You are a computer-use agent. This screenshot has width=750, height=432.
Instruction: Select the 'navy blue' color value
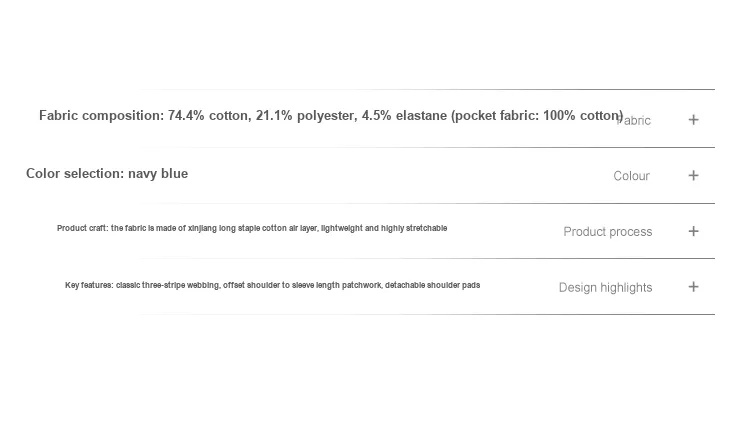click(x=158, y=174)
